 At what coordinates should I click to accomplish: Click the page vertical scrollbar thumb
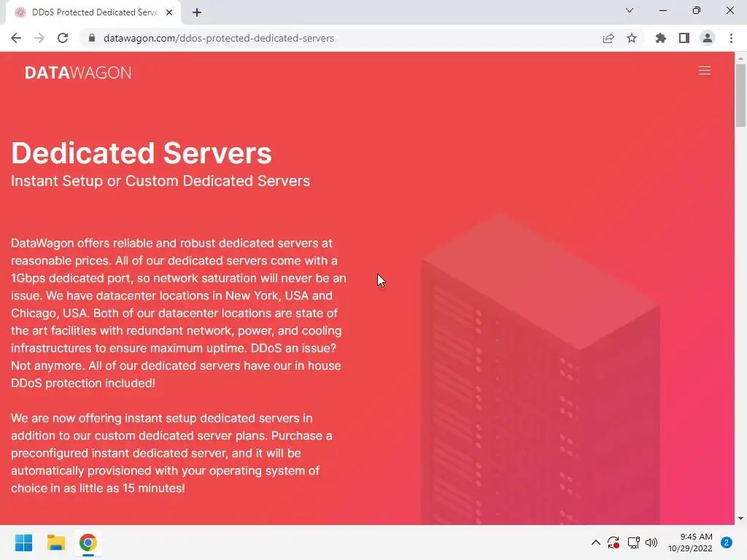coord(740,96)
